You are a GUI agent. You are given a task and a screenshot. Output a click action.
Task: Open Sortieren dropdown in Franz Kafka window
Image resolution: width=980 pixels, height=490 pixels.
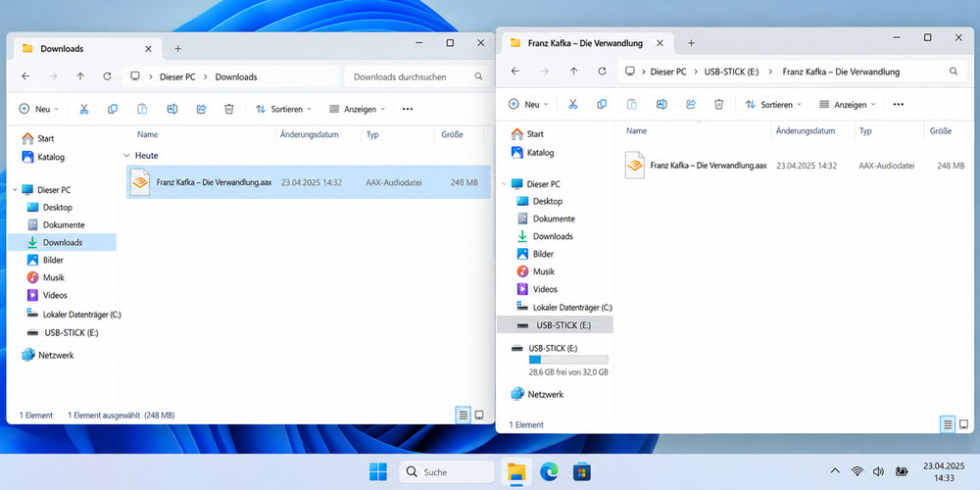[773, 105]
